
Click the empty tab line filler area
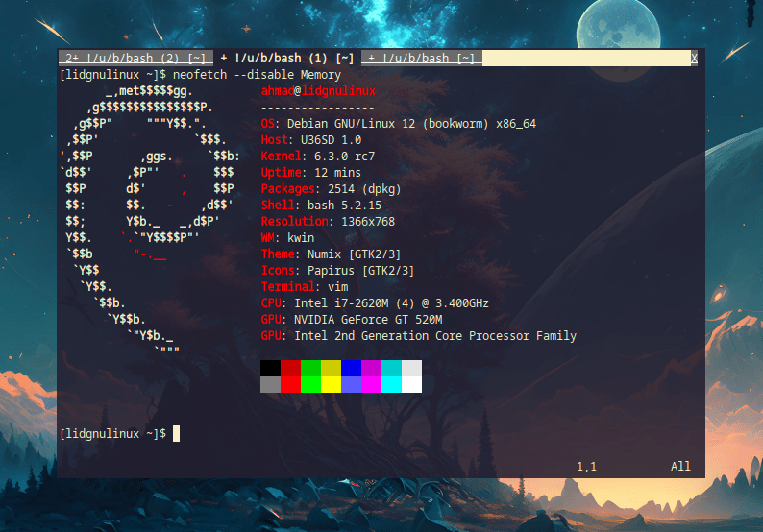pos(586,58)
